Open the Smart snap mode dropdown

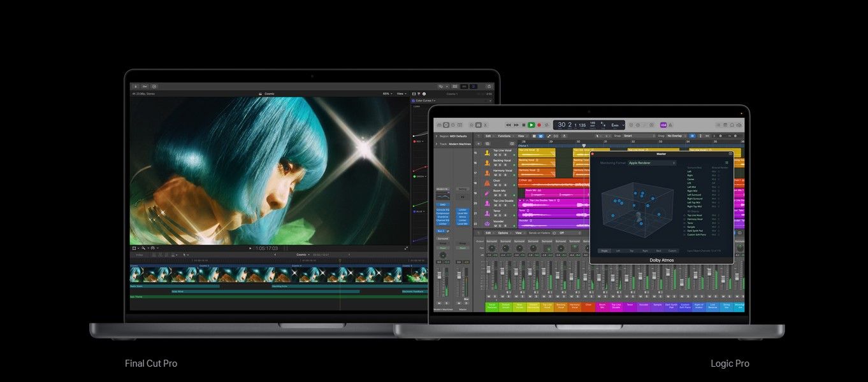click(627, 136)
